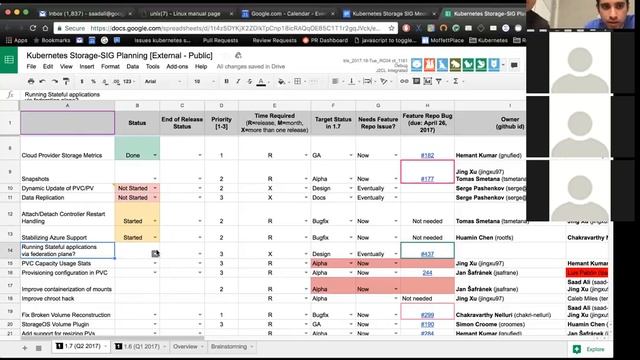
Task: Switch to the 1.6 (Q1 2017) sheet tab
Action: (139, 347)
